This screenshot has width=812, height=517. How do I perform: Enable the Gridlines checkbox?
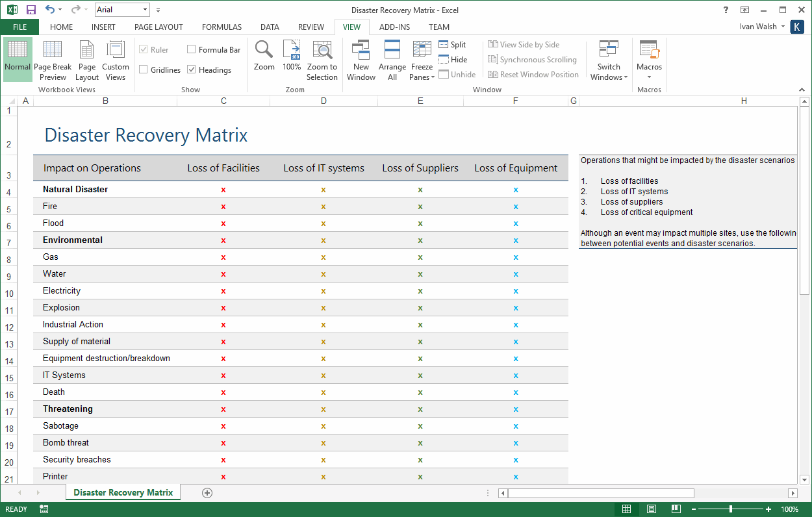146,69
